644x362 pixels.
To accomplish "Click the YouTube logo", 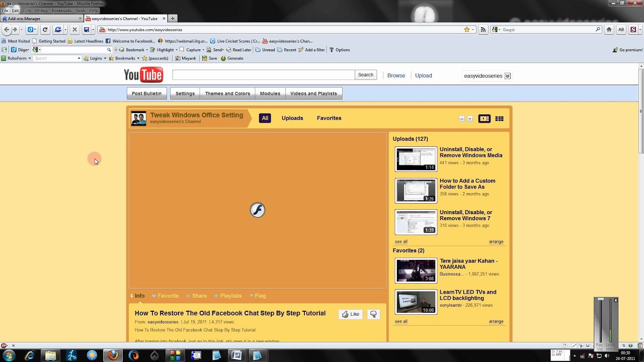I will coord(143,75).
